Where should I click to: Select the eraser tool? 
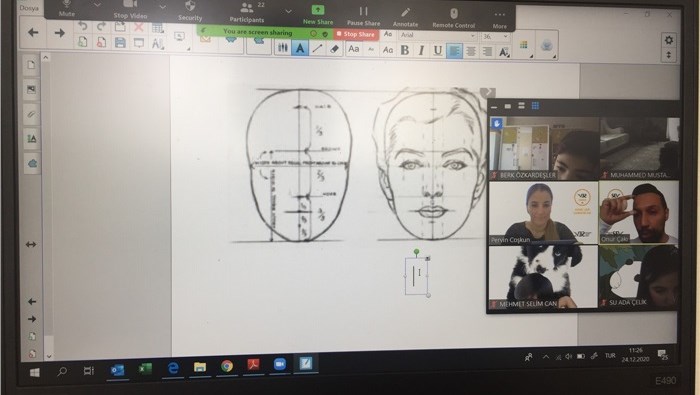coord(335,49)
